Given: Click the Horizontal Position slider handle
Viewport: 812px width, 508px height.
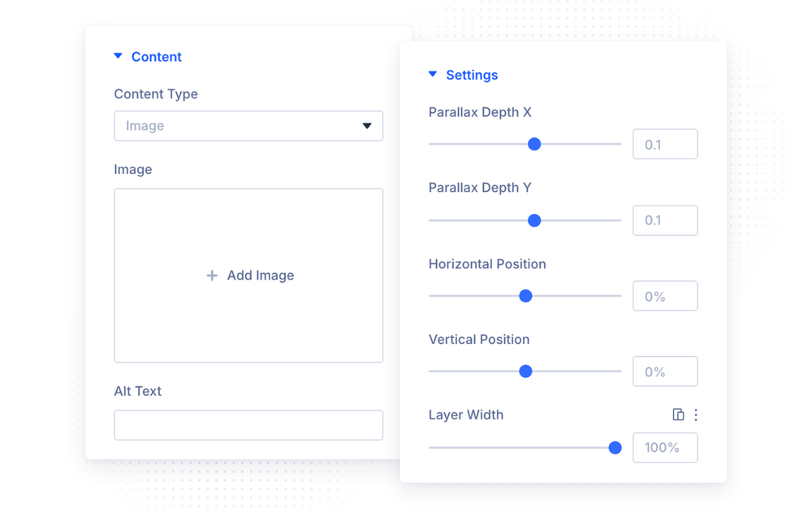Looking at the screenshot, I should 525,296.
